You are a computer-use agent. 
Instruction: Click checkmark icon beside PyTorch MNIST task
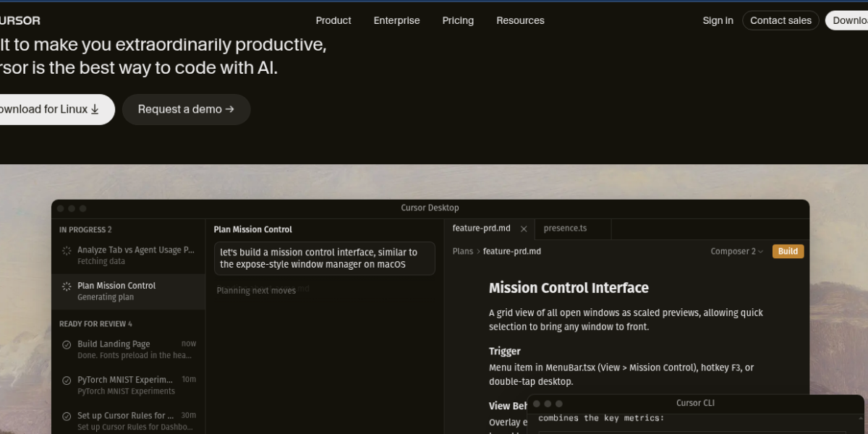click(67, 380)
